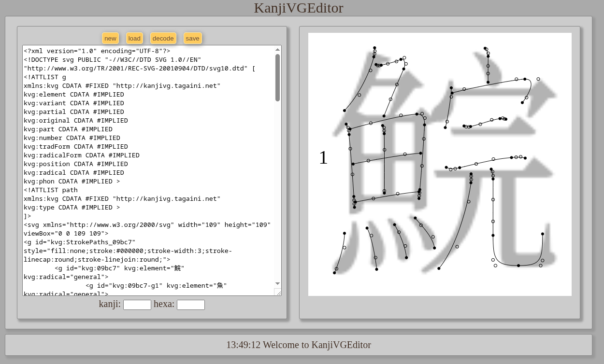Click the XML line 'kvg:original CDATA #IMPLIED'
This screenshot has height=364, width=604.
[x=76, y=120]
